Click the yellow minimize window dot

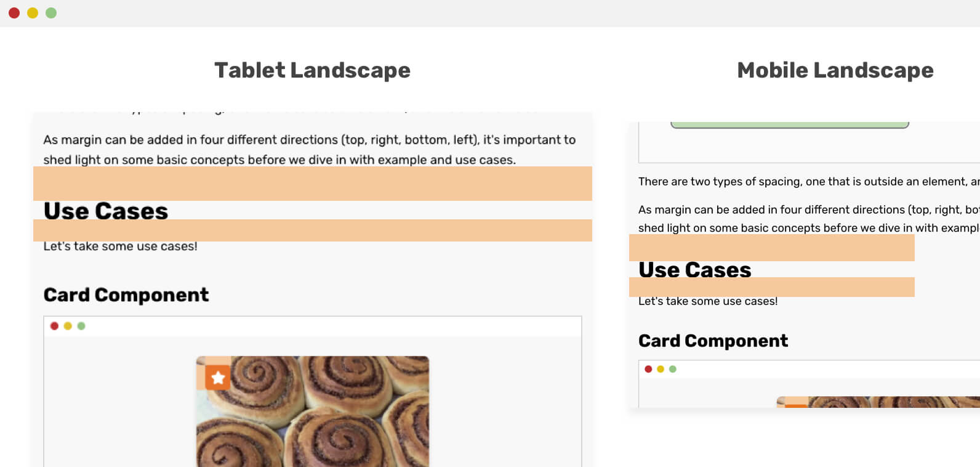point(33,13)
